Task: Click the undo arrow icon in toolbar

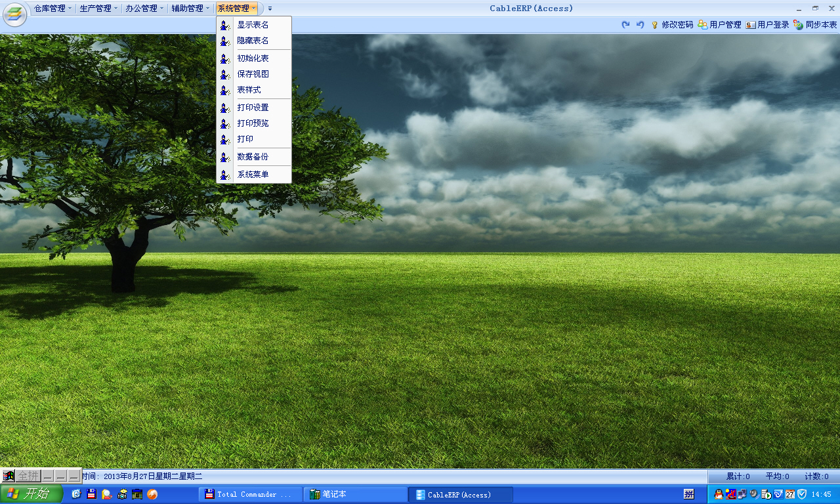Action: coord(640,25)
